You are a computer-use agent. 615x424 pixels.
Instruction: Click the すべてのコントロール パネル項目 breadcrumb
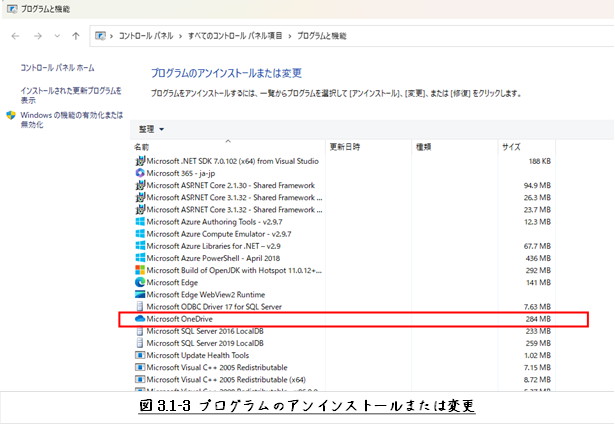coord(235,36)
